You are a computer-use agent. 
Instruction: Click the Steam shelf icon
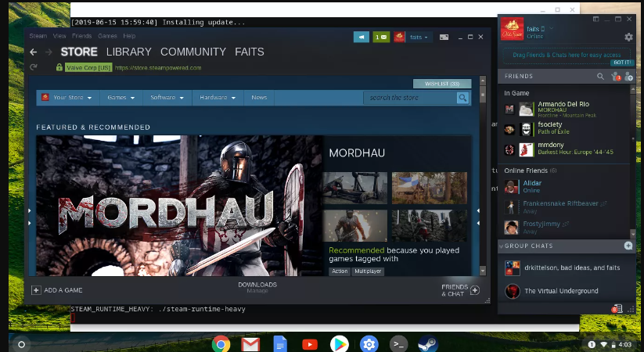click(428, 344)
